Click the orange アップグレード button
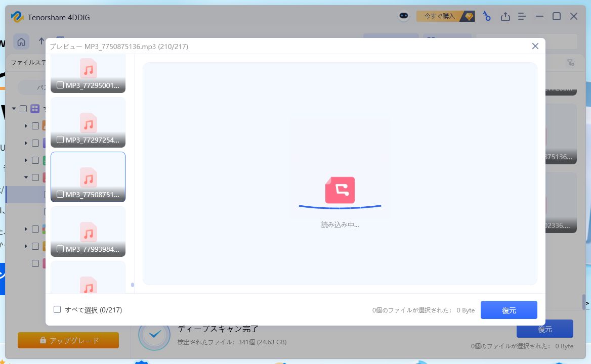The width and height of the screenshot is (591, 364). [x=68, y=340]
